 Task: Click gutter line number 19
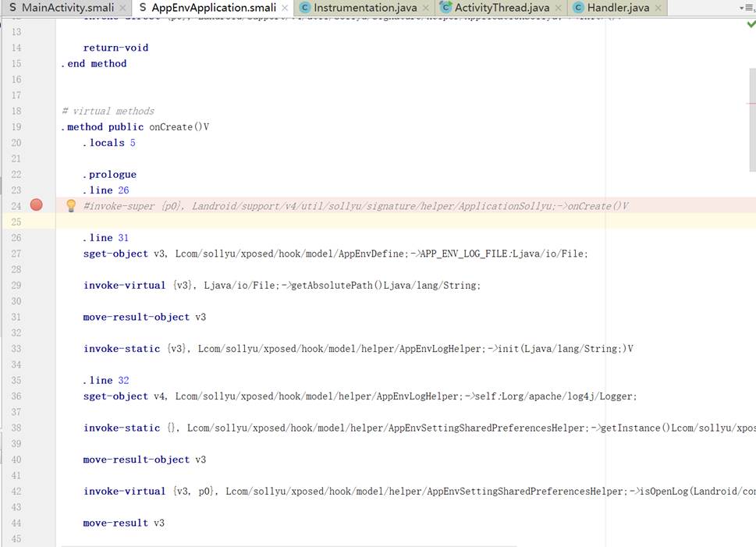tap(16, 127)
